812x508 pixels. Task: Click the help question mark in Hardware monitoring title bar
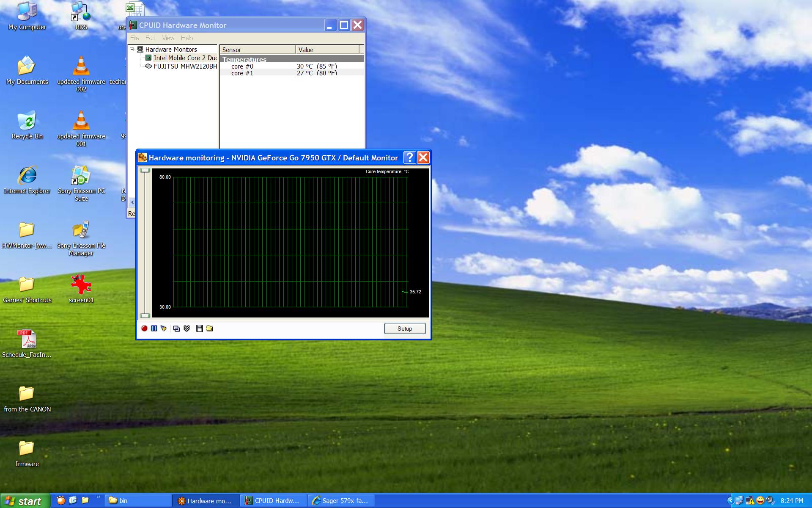(x=409, y=157)
